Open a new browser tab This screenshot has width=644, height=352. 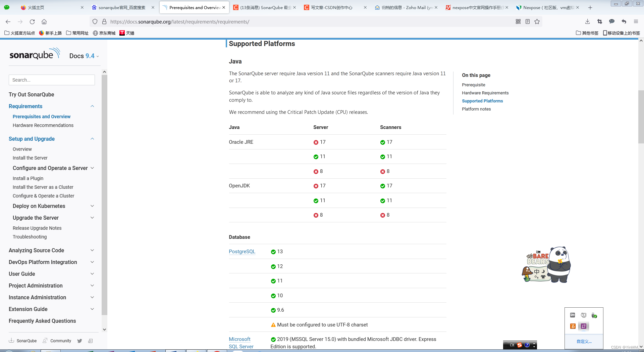click(590, 7)
